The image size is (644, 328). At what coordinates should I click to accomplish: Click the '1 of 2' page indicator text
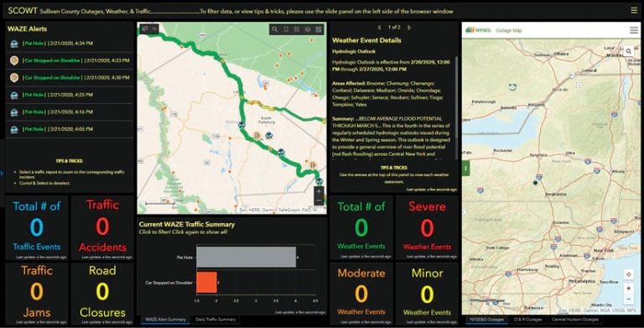(x=394, y=28)
